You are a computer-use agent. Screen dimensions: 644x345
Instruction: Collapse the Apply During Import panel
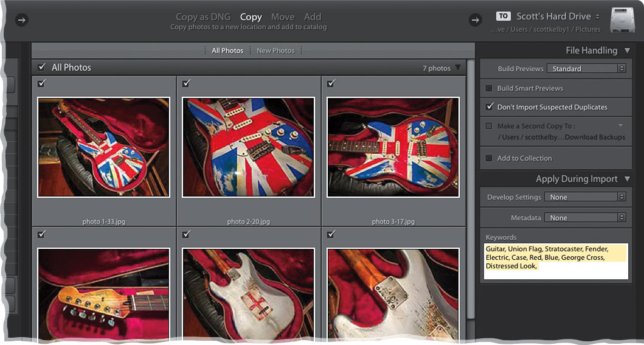[x=627, y=179]
